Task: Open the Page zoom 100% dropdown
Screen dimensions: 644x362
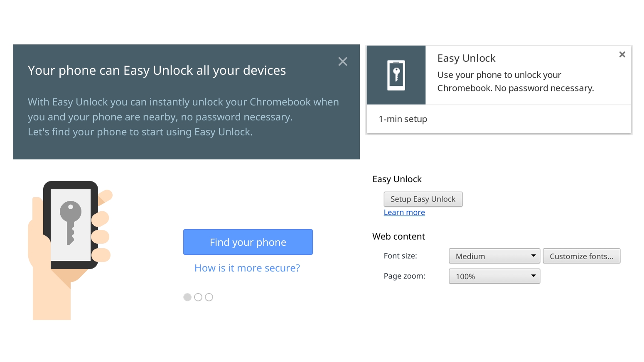Action: coord(494,276)
